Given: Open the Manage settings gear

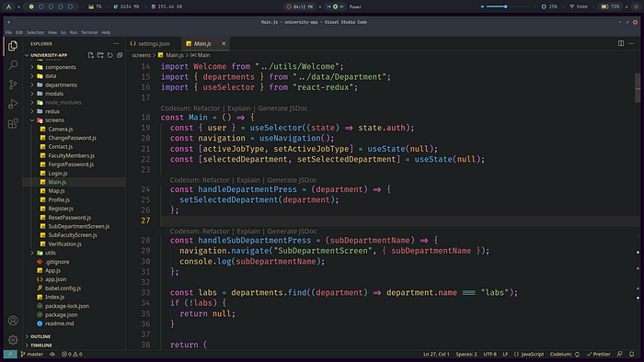Looking at the screenshot, I should coord(13,339).
